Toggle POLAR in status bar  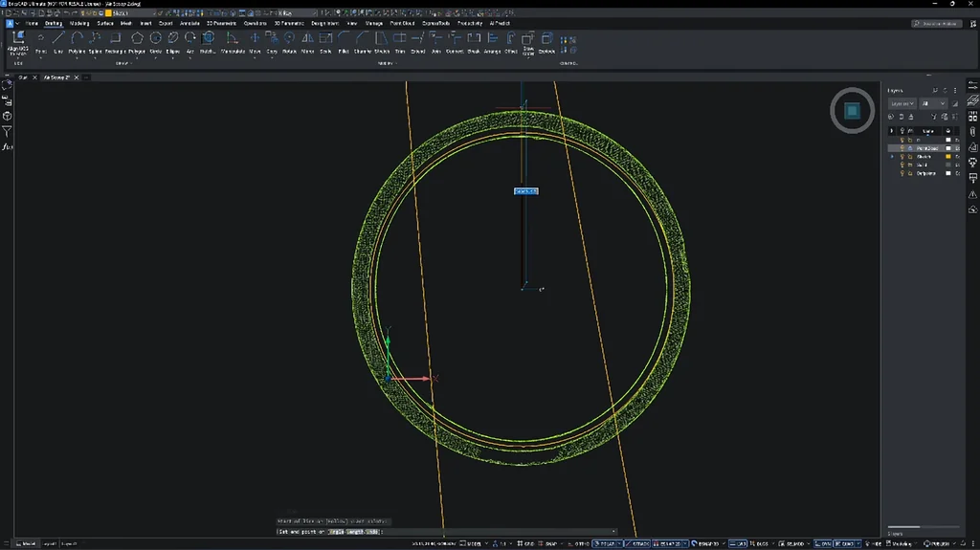tap(605, 543)
